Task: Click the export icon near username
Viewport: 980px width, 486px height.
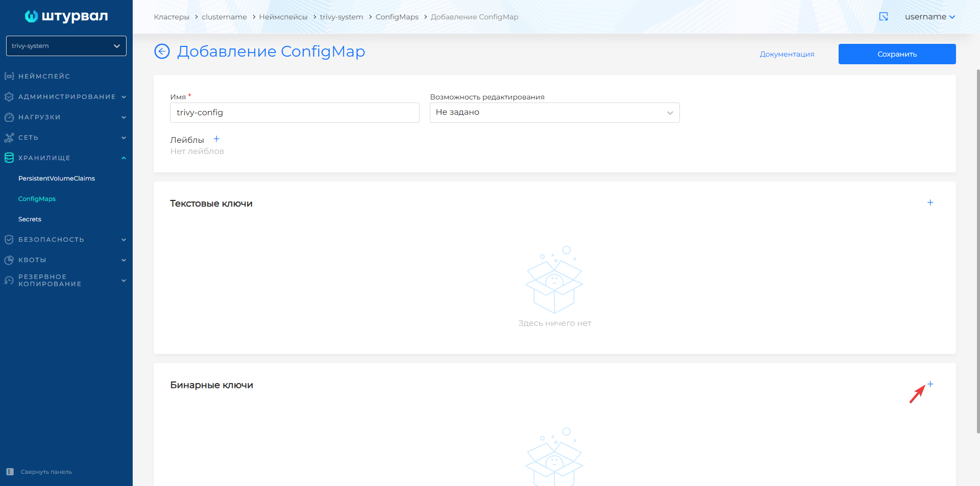Action: [x=884, y=16]
